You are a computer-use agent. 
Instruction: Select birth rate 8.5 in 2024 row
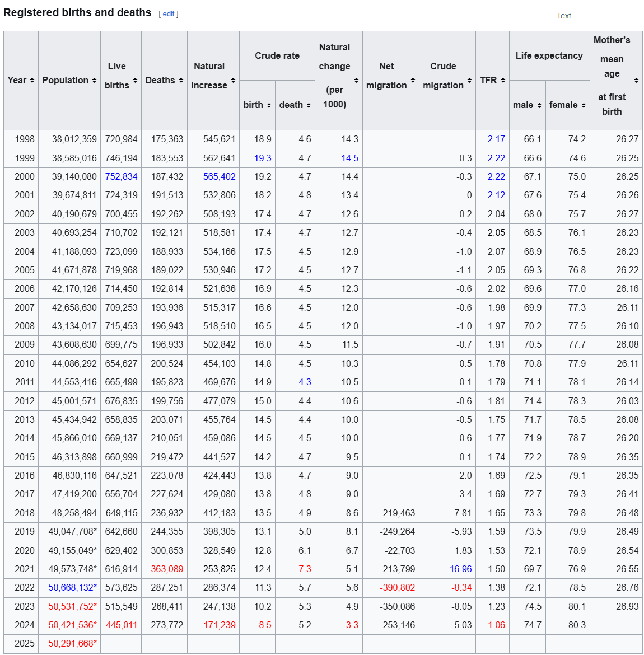pyautogui.click(x=265, y=625)
